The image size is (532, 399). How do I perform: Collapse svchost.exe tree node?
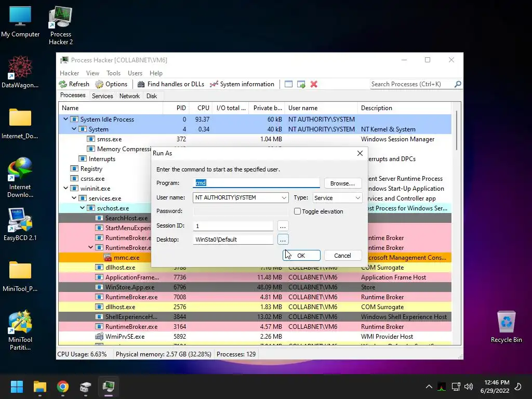[x=83, y=208]
